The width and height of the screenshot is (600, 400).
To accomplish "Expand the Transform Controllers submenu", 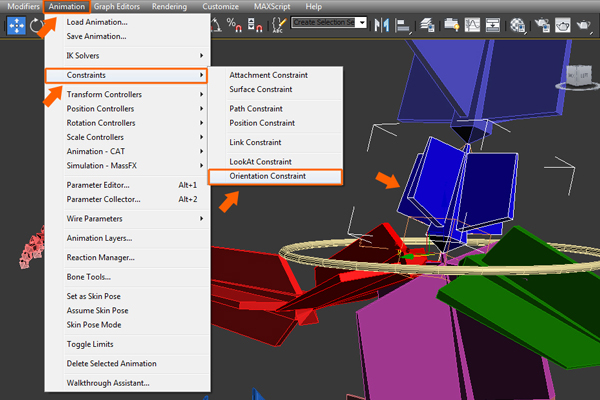I will point(127,95).
